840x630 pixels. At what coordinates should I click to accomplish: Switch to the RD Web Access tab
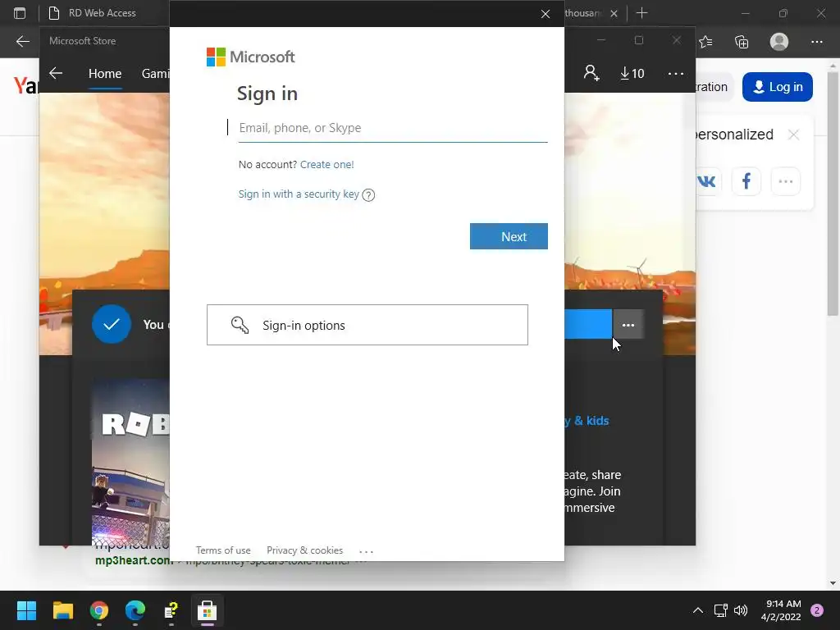pyautogui.click(x=102, y=13)
